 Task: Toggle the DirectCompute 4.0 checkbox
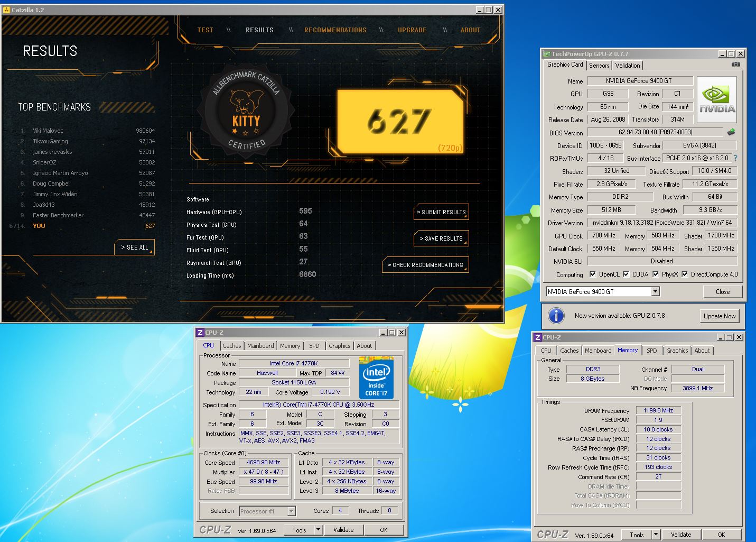point(685,274)
